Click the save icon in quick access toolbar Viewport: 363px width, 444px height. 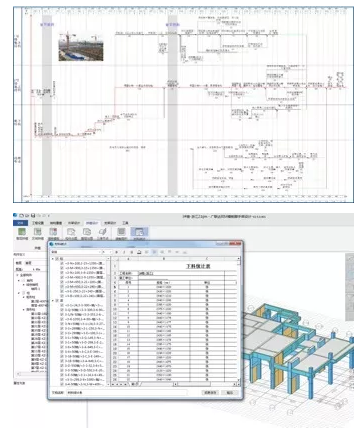click(x=33, y=216)
